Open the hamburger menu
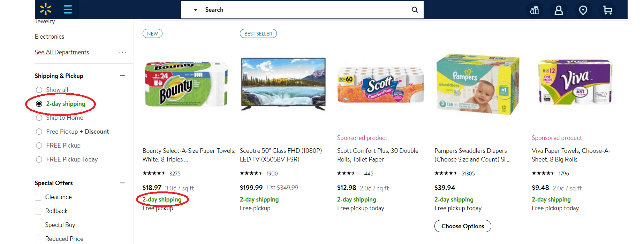644x244 pixels. 68,9
